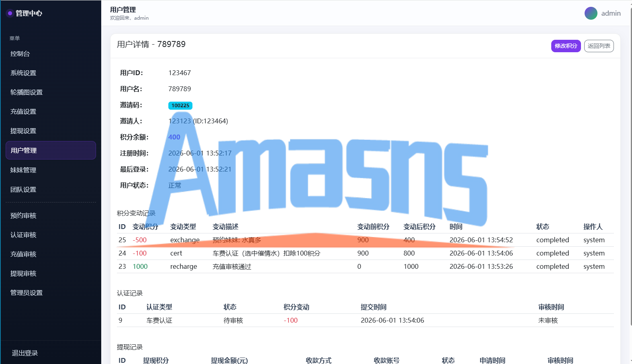Click the timestamp 2026-06-01 13:53:26
This screenshot has height=364, width=632.
(x=481, y=266)
